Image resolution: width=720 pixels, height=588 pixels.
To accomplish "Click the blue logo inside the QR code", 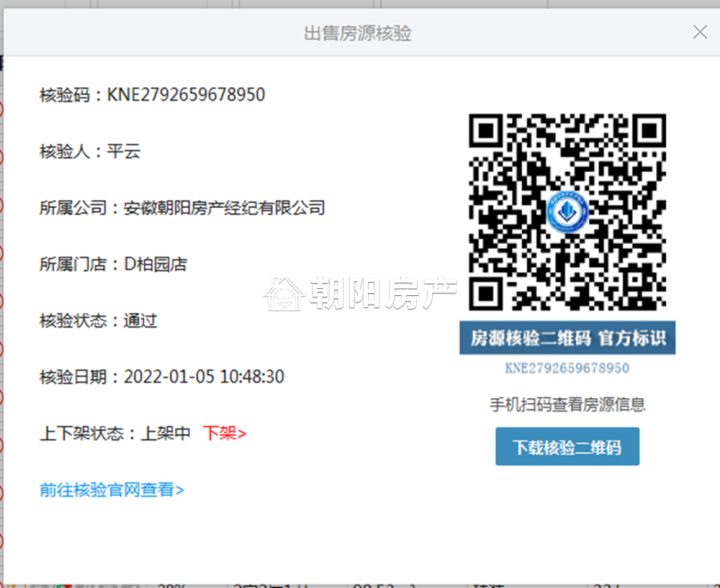I will pyautogui.click(x=568, y=212).
